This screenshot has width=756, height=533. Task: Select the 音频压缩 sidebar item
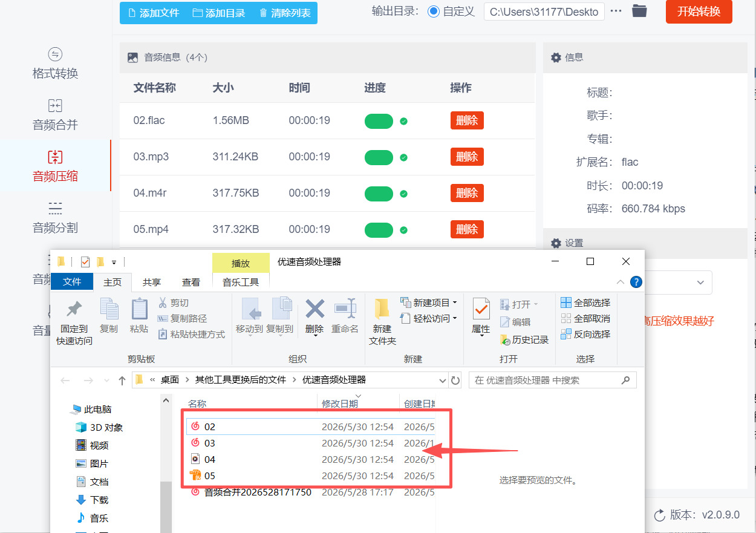55,167
